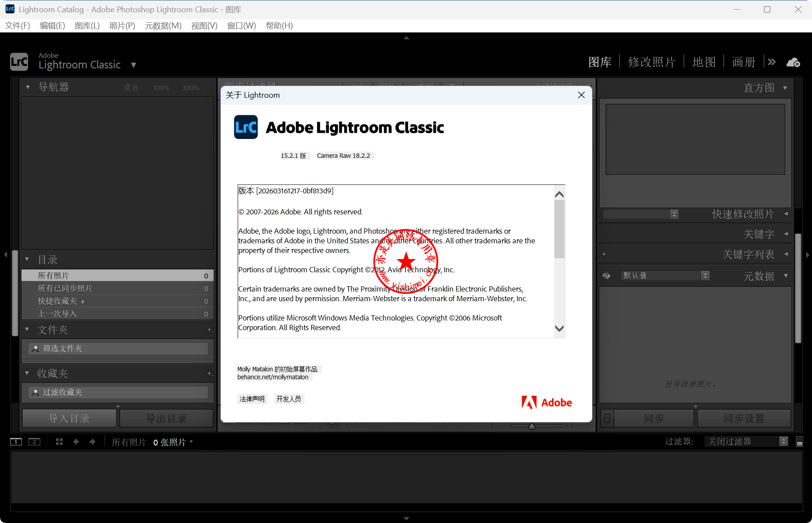Viewport: 812px width, 523px height.
Task: Click the down arrow of credits scrollbar
Action: point(559,328)
